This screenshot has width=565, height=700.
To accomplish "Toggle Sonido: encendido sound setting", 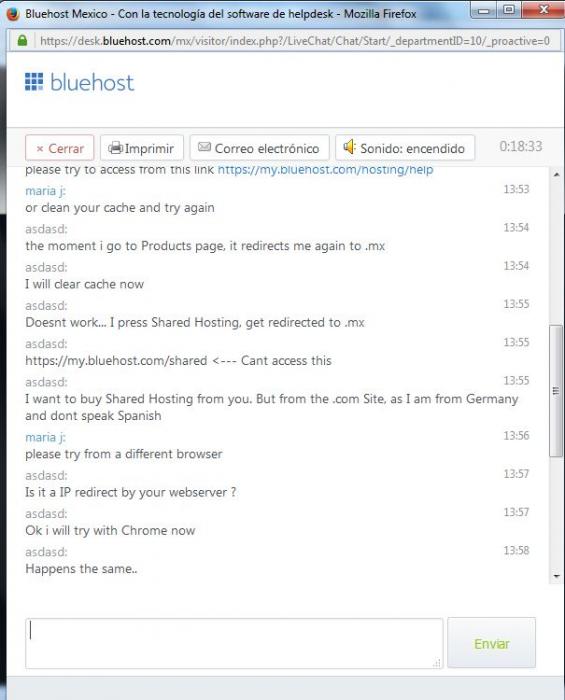I will tap(405, 148).
